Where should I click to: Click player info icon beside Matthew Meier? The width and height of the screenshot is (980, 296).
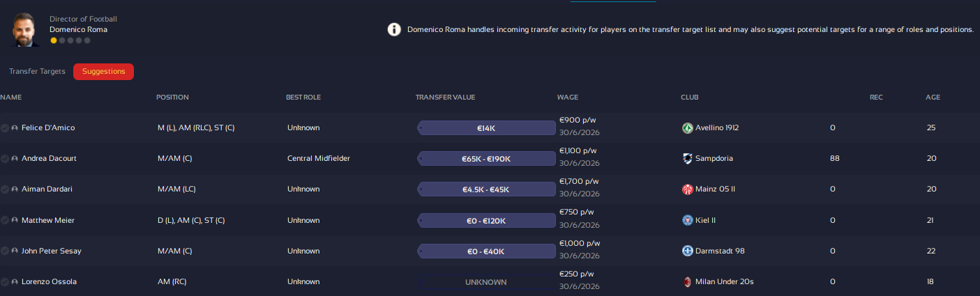[x=15, y=220]
